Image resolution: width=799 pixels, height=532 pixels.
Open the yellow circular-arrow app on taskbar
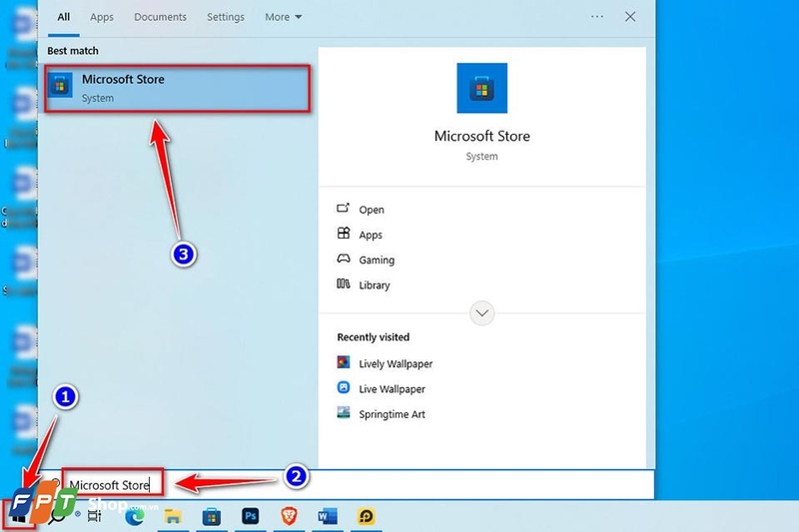click(366, 516)
